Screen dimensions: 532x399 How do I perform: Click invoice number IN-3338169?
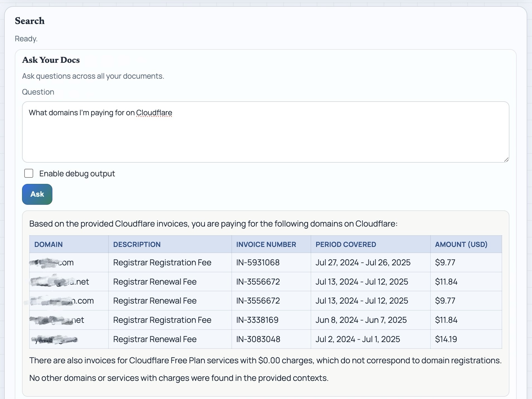[257, 320]
